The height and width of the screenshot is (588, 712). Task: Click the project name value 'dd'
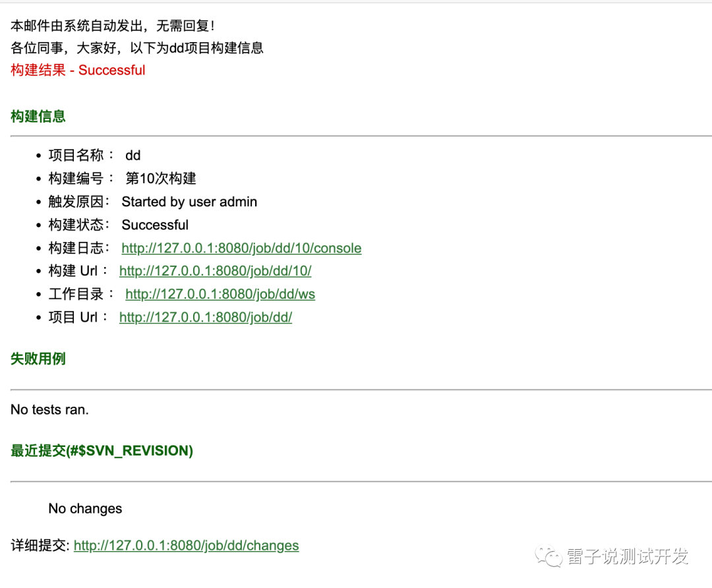click(133, 156)
